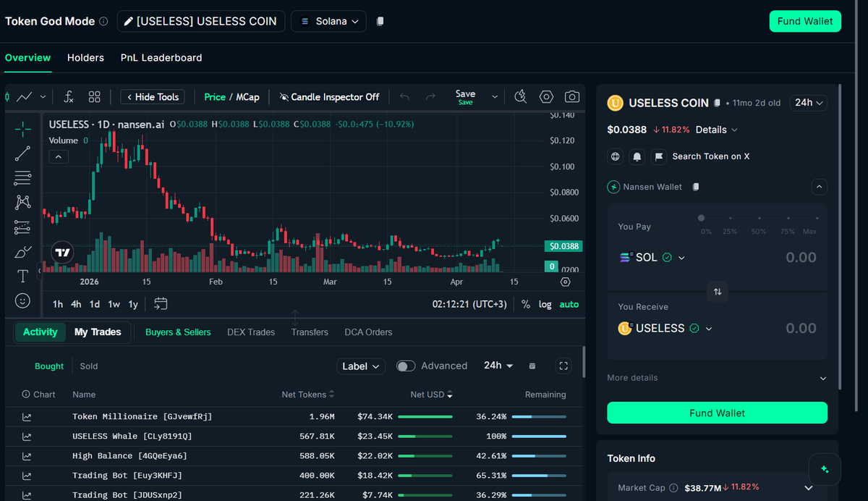Viewport: 868px width, 501px height.
Task: Click Search Token on X
Action: [710, 156]
